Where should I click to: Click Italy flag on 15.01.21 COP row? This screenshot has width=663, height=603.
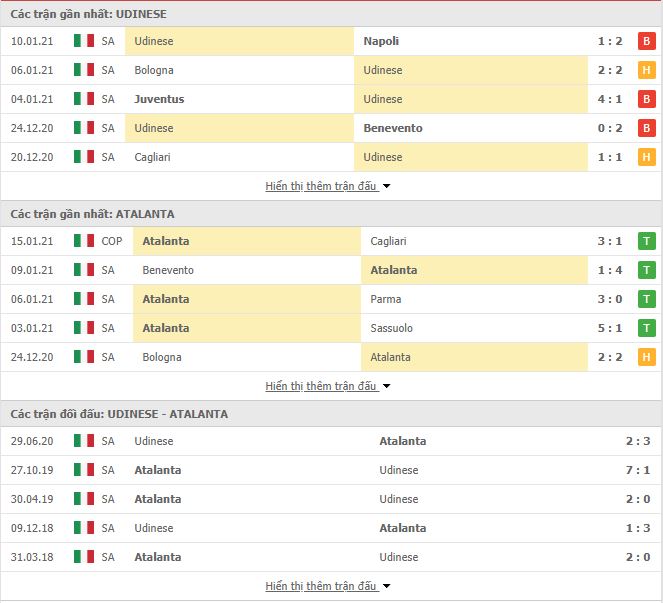[x=84, y=241]
